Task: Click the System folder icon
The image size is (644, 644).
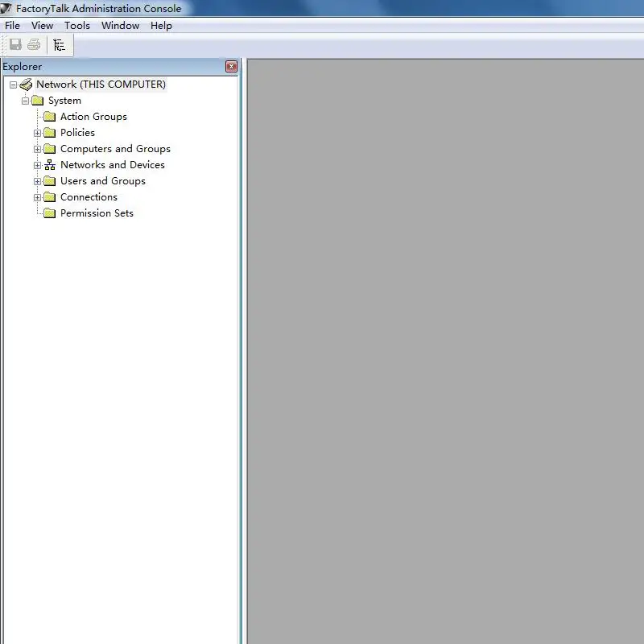Action: pyautogui.click(x=37, y=101)
